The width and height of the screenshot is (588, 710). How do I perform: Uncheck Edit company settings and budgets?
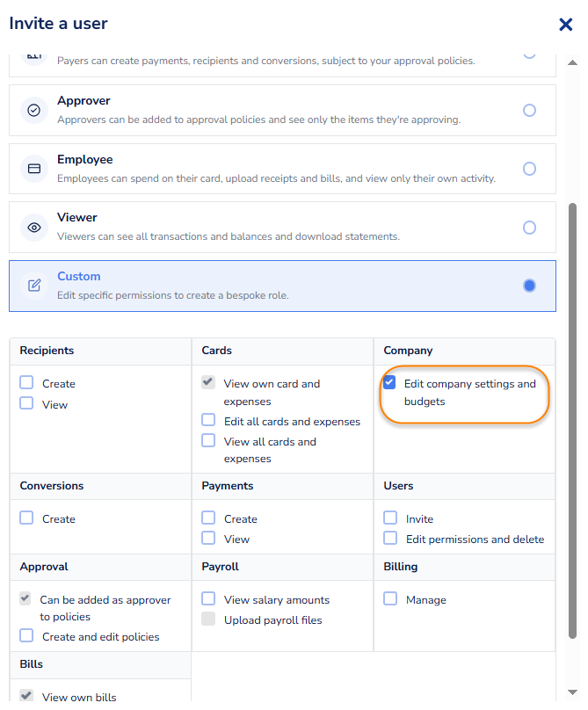[389, 382]
